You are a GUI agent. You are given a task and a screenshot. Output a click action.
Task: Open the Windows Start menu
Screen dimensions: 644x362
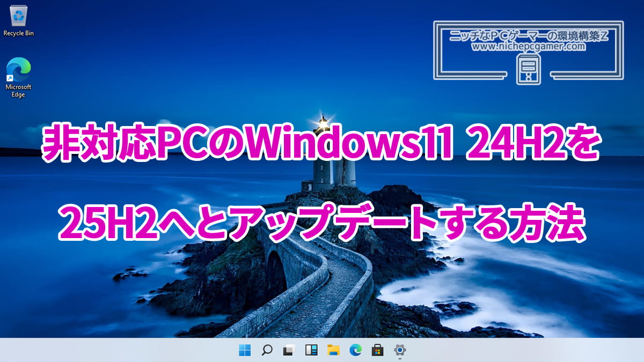click(x=245, y=350)
